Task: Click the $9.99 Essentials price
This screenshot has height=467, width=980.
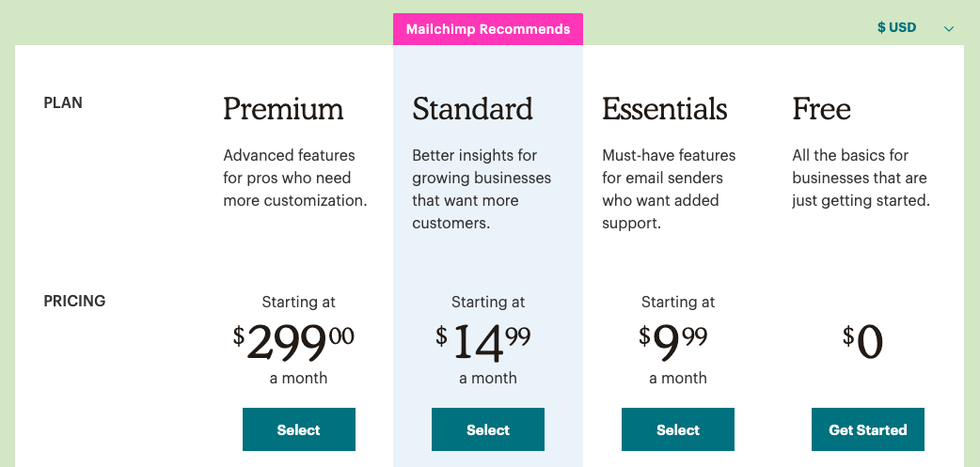Action: 673,341
